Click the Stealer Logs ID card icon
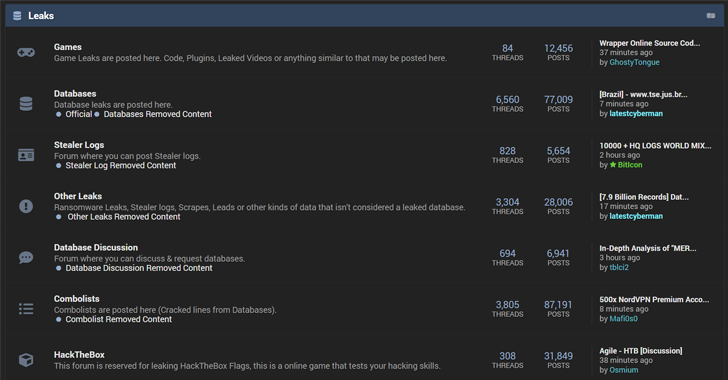The width and height of the screenshot is (728, 380). click(x=26, y=155)
